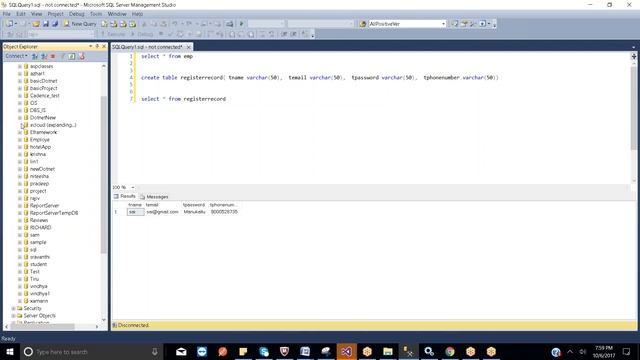Click the Activity Monitor toolbar icon
This screenshot has width=640, height=360.
230,24
